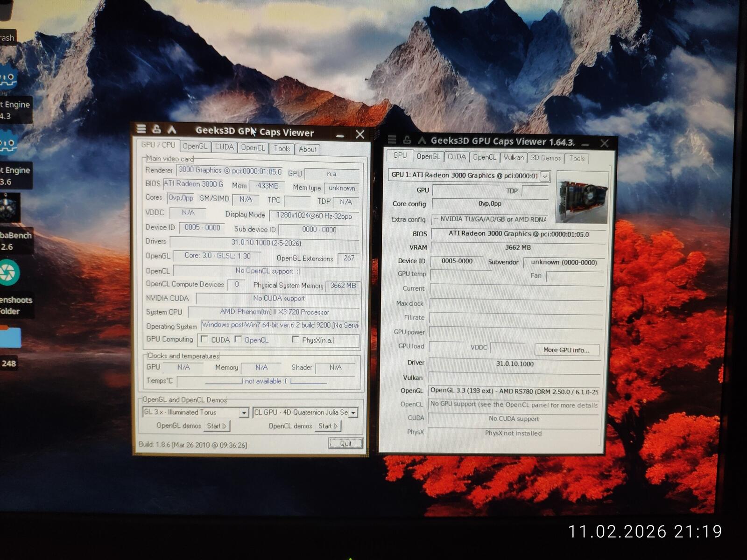Click shade-up arrow icon in Caps Viewer 1.64.3 title bar
The width and height of the screenshot is (747, 560).
(x=422, y=140)
